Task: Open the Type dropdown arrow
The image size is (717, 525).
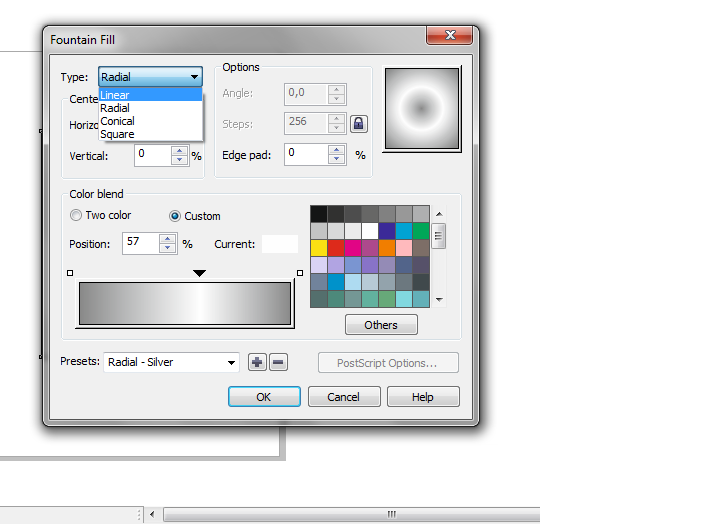Action: (193, 77)
